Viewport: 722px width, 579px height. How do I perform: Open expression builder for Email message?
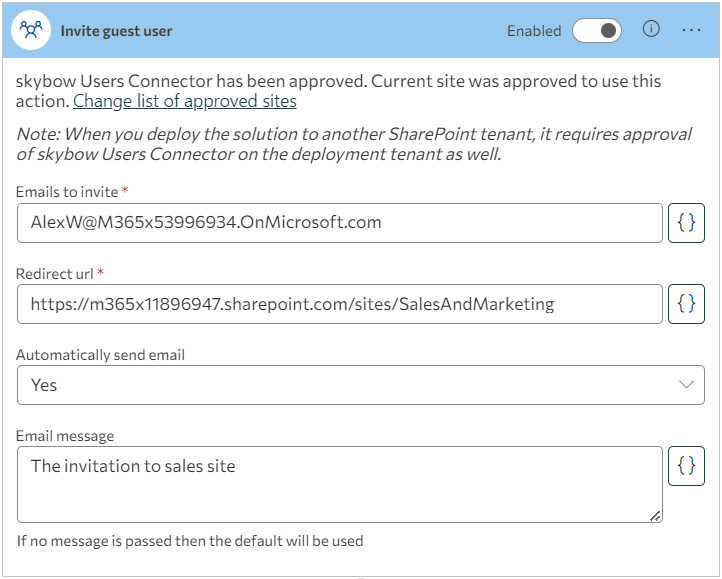(x=686, y=466)
